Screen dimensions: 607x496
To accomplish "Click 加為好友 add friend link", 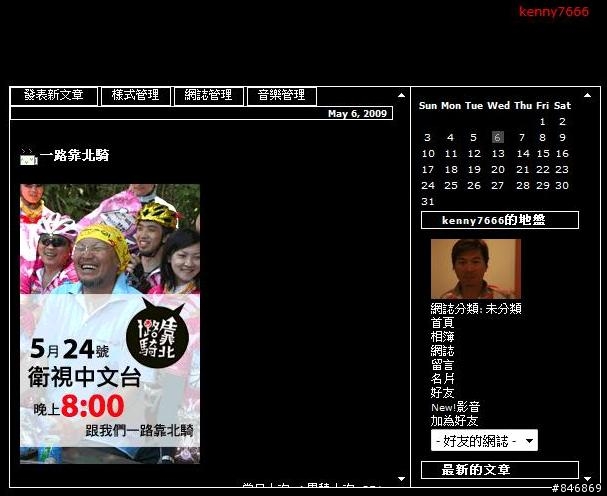I will click(x=454, y=421).
